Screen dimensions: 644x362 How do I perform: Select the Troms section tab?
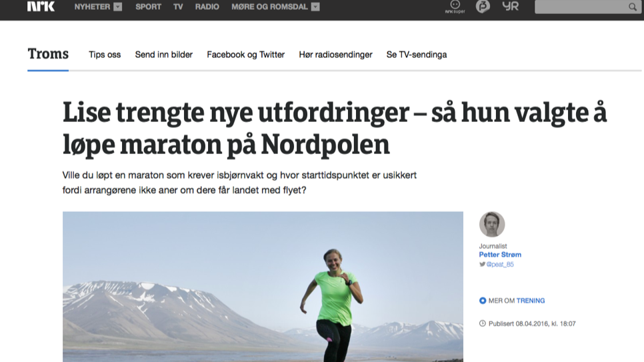pyautogui.click(x=48, y=54)
